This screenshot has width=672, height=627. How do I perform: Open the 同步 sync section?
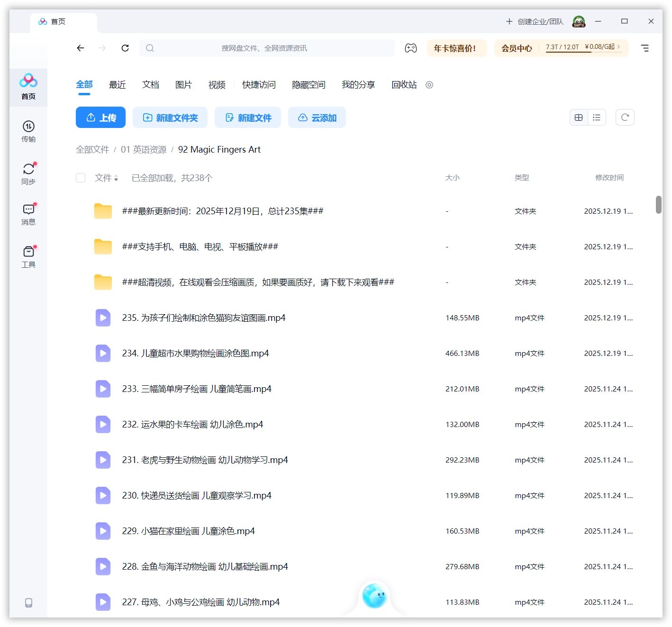click(28, 173)
